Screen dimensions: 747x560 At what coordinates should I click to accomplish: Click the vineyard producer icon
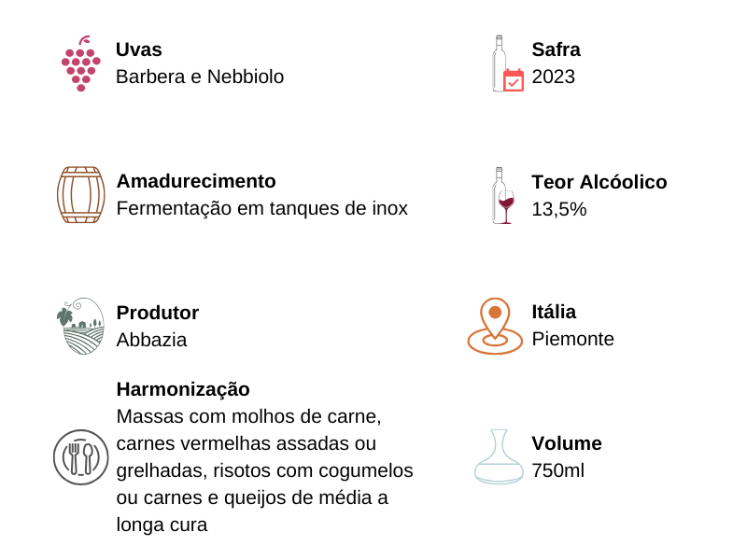point(80,326)
